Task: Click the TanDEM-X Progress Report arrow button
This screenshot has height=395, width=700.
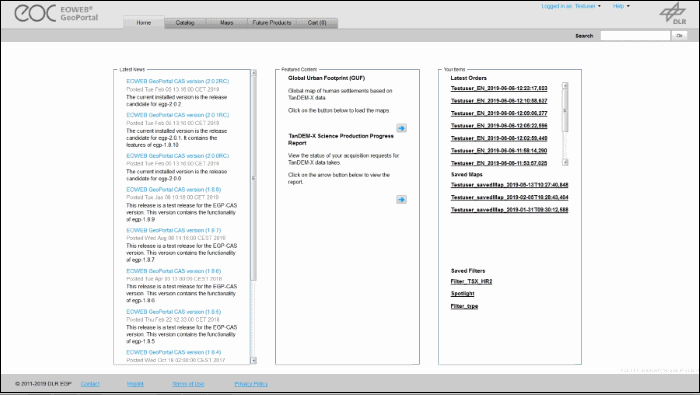Action: 401,200
